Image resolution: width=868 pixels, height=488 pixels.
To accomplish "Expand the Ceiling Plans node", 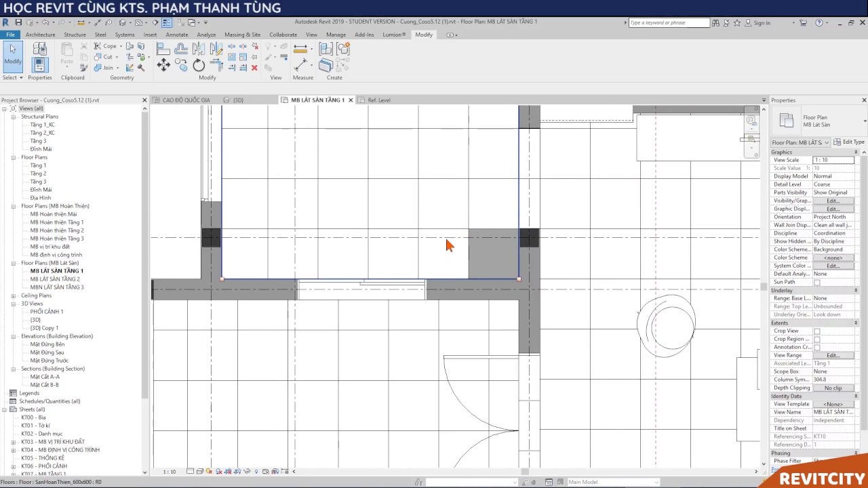I will tap(14, 296).
